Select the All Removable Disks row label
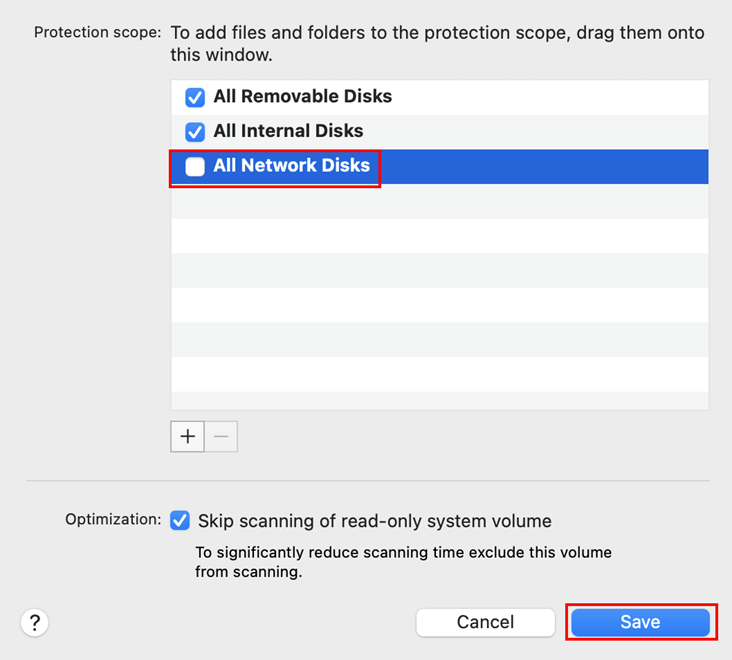The image size is (732, 660). pyautogui.click(x=302, y=97)
